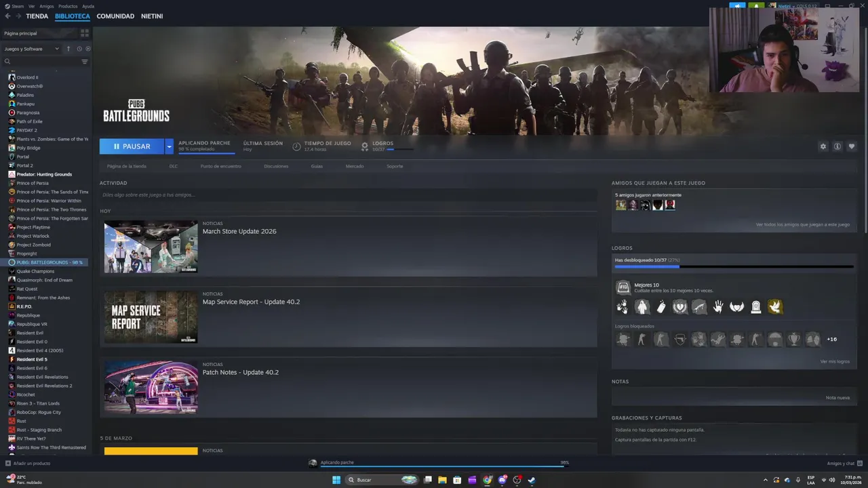Viewport: 868px width, 488px height.
Task: Switch library to grid collections view icon
Action: 85,33
